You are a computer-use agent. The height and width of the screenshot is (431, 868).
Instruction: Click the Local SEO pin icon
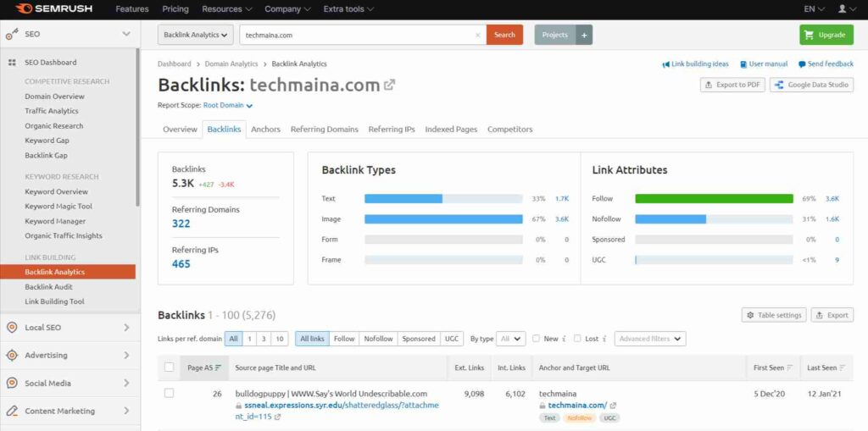coord(12,328)
